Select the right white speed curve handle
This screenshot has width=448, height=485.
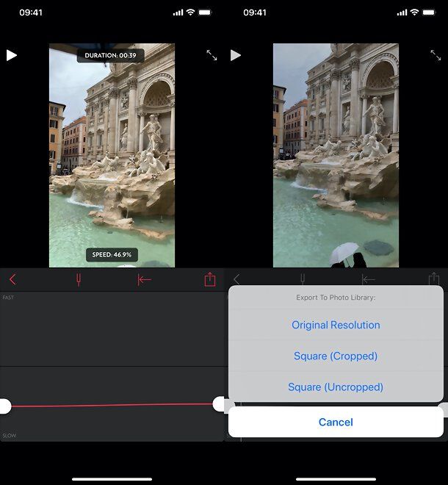tap(219, 404)
